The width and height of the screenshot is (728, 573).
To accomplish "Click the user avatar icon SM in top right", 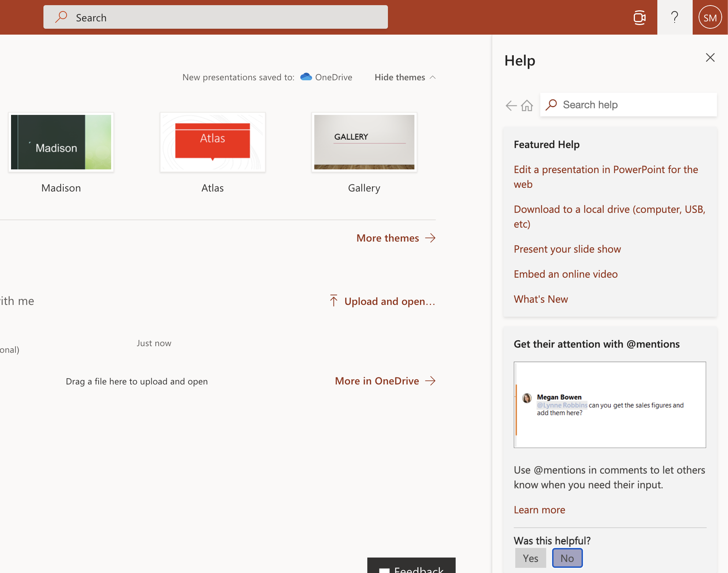I will pyautogui.click(x=709, y=17).
